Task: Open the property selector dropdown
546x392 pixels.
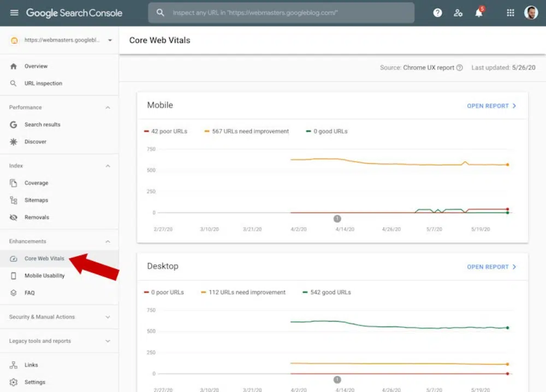Action: [x=110, y=40]
